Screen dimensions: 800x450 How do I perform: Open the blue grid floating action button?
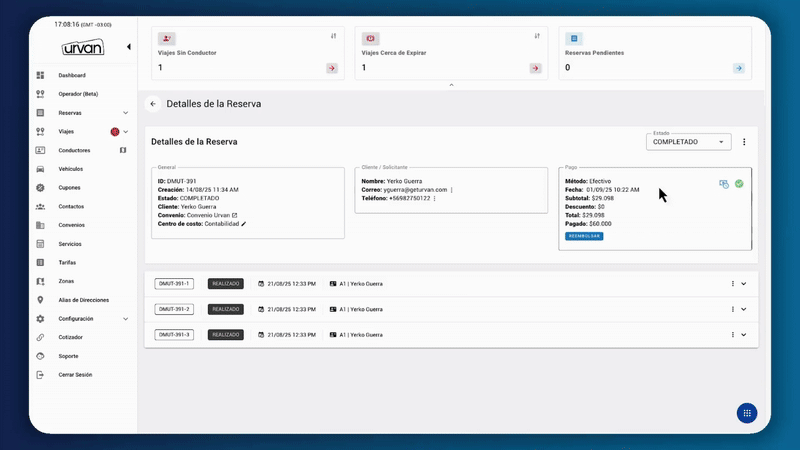[747, 413]
